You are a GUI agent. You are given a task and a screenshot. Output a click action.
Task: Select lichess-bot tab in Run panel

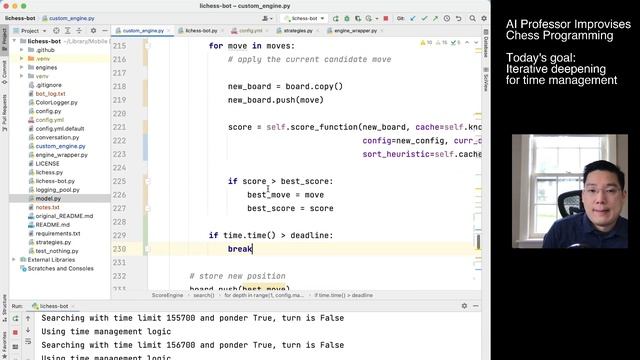coord(53,306)
